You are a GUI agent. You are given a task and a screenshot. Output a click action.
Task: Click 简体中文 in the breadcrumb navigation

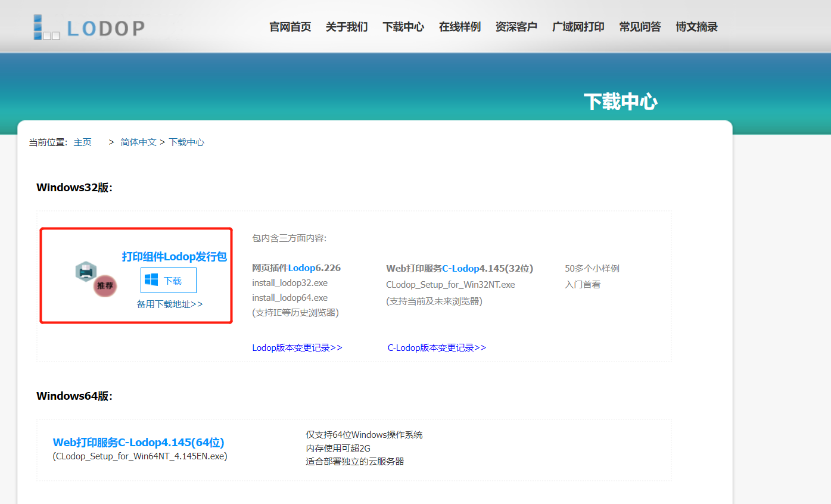tap(138, 142)
